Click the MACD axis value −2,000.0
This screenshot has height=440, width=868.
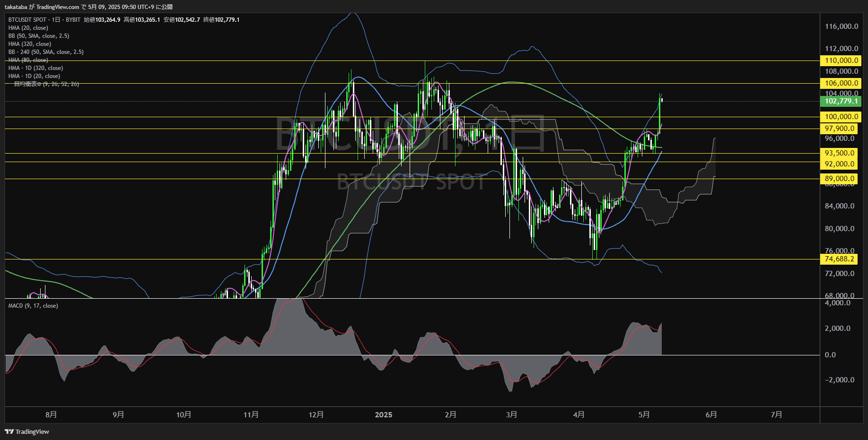[840, 380]
